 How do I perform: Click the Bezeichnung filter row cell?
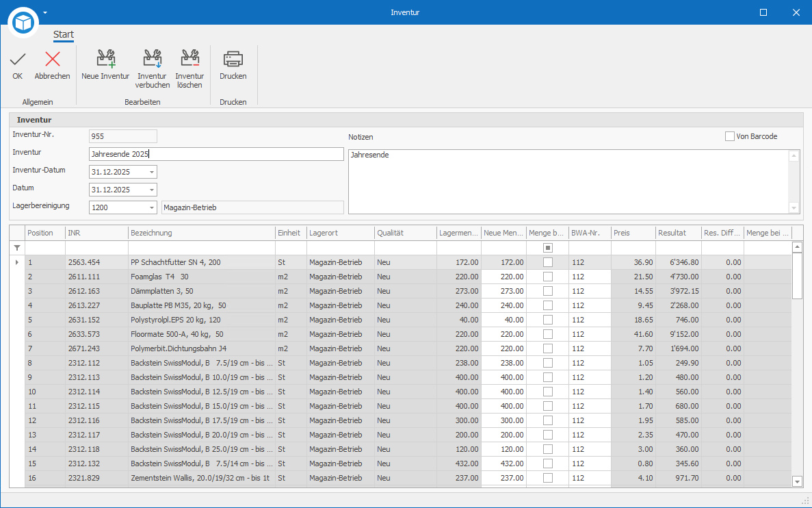201,248
